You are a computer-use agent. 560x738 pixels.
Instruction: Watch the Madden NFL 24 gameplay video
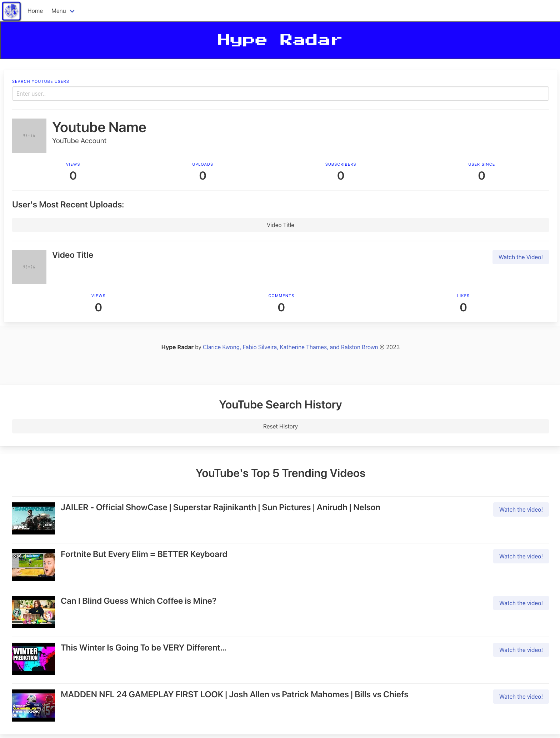[x=521, y=697]
